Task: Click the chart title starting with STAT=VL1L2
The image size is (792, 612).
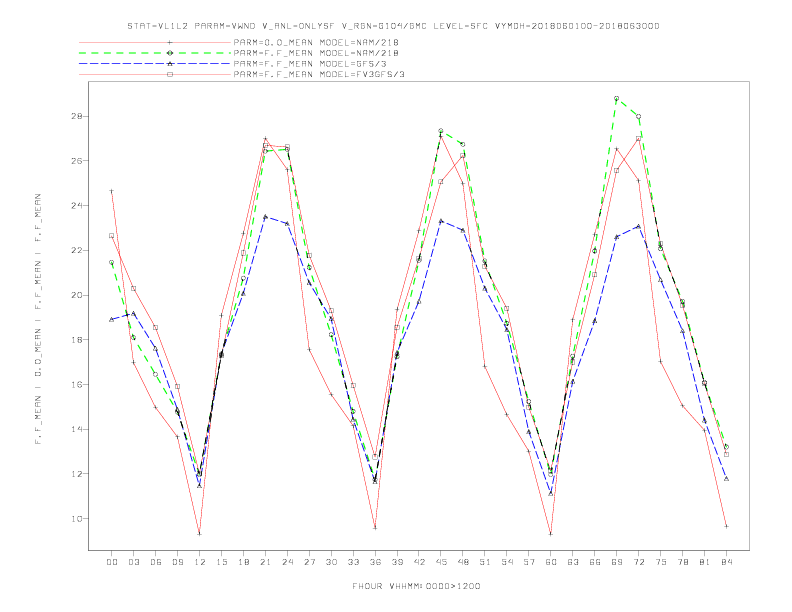Action: coord(393,26)
